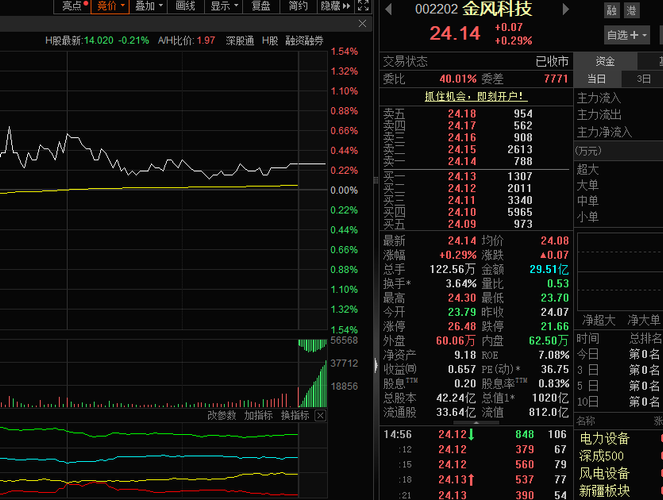The width and height of the screenshot is (663, 500).
Task: Click 卖一 price 24.14
Action: (462, 161)
